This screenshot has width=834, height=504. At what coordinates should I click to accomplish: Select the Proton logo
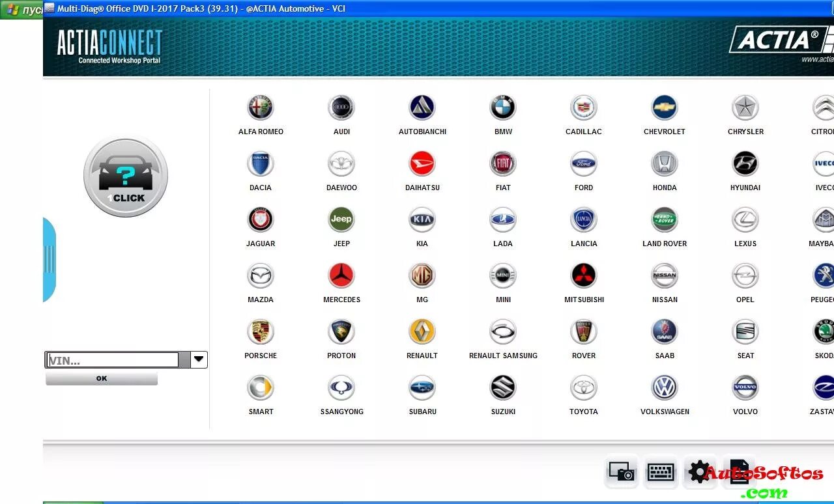pyautogui.click(x=341, y=331)
